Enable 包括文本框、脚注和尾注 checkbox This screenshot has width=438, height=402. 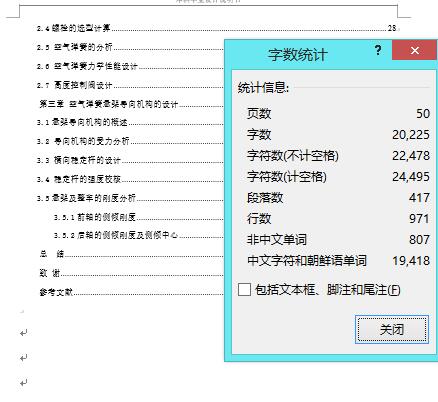point(244,289)
